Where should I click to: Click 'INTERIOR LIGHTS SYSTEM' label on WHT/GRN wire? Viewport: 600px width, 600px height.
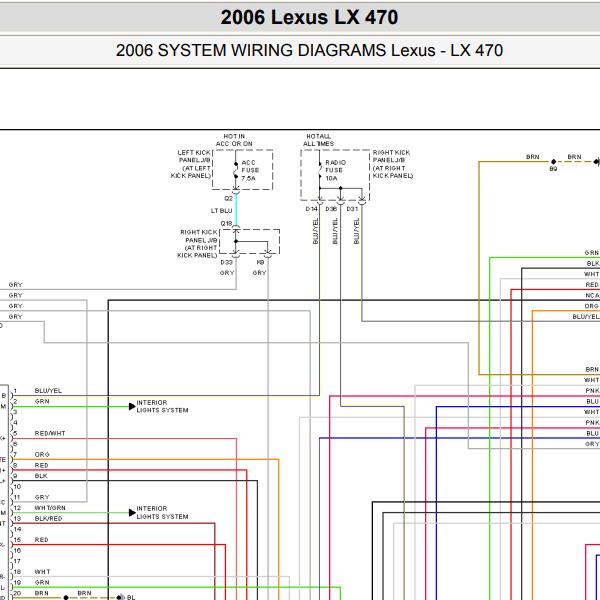tap(162, 512)
